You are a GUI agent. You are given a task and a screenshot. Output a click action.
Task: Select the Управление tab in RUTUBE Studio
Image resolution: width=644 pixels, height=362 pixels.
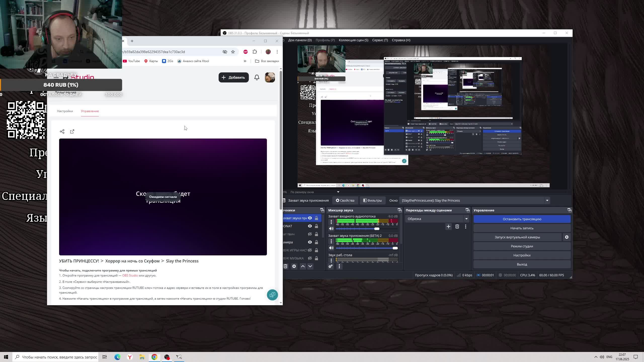tap(90, 111)
